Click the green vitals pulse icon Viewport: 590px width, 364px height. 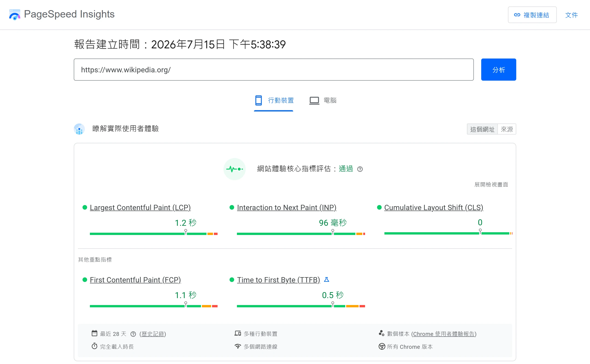234,169
